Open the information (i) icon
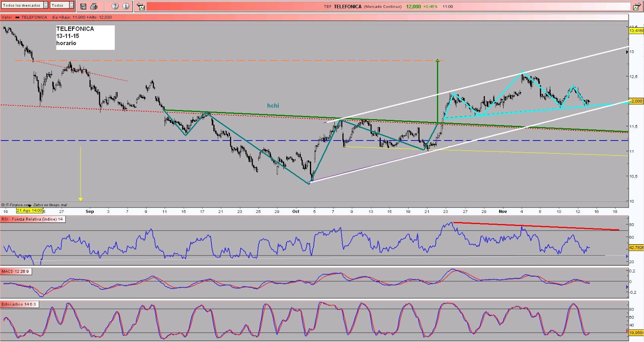The height and width of the screenshot is (342, 644). pos(126,6)
